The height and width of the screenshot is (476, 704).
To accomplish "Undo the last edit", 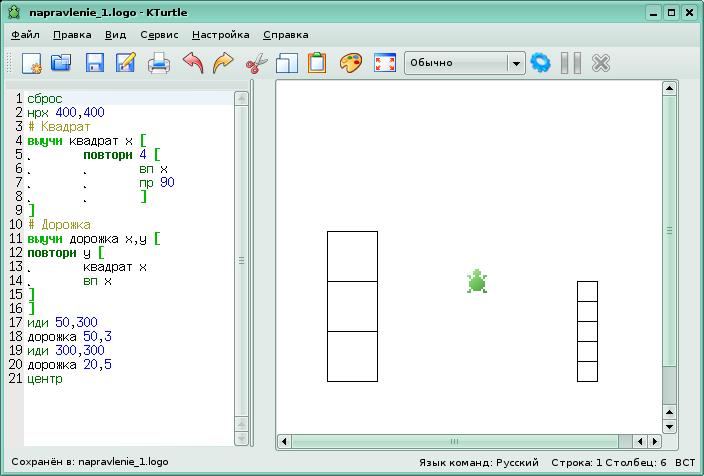I will coord(192,63).
